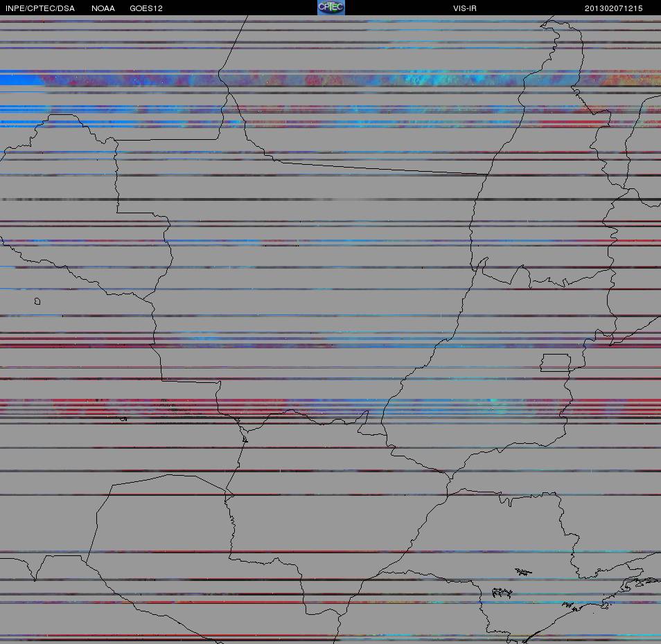This screenshot has width=661, height=644.
Task: Click the NOAA label in header
Action: (103, 8)
